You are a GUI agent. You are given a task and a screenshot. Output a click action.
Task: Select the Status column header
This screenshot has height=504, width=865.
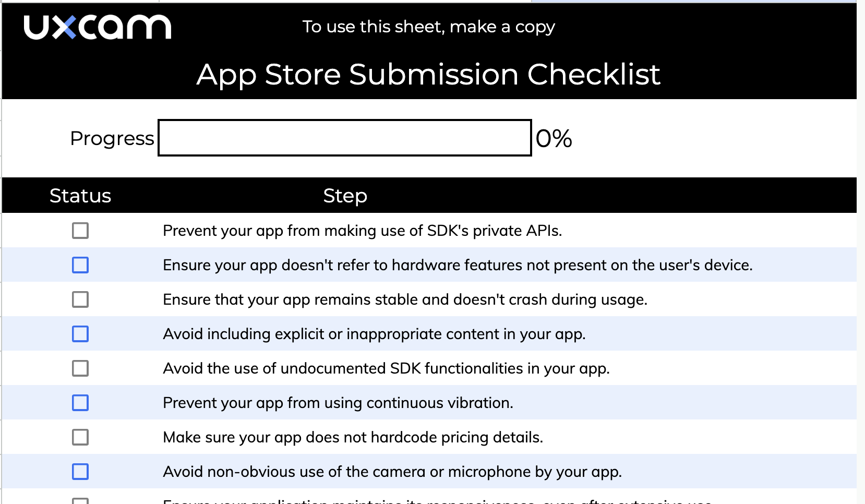click(x=80, y=196)
